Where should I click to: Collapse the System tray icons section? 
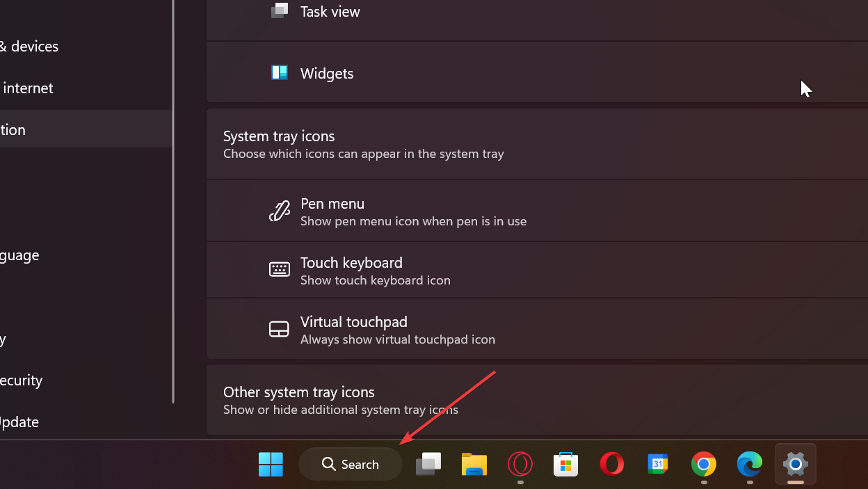click(x=537, y=144)
